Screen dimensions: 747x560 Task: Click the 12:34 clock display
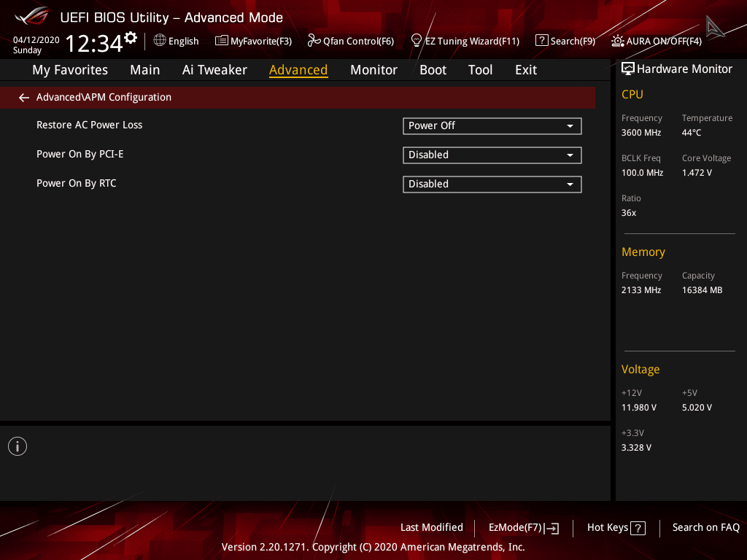(x=94, y=43)
